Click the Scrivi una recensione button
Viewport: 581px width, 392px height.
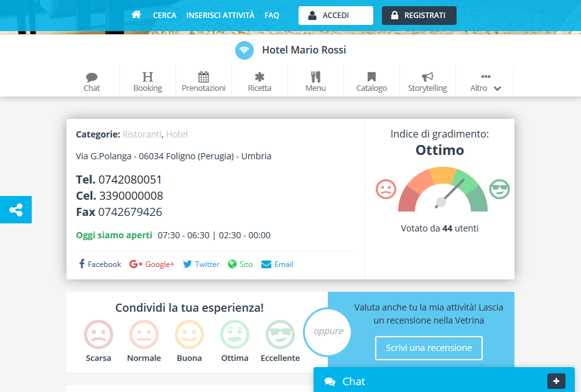coord(429,348)
